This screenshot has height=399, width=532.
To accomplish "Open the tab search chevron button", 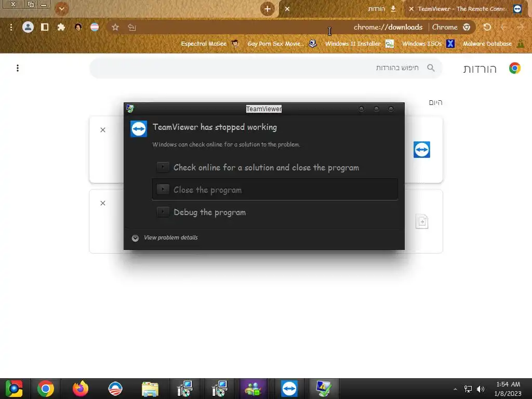I will tap(62, 9).
